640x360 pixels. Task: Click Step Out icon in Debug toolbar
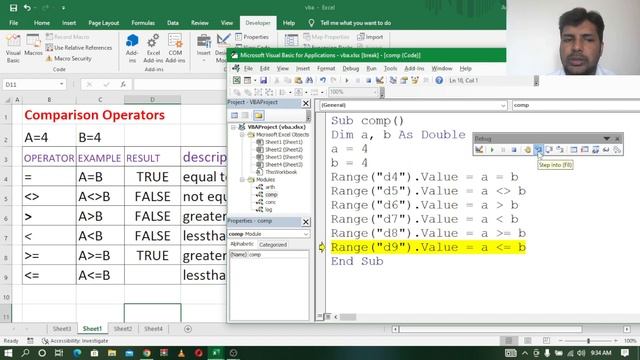pyautogui.click(x=560, y=150)
